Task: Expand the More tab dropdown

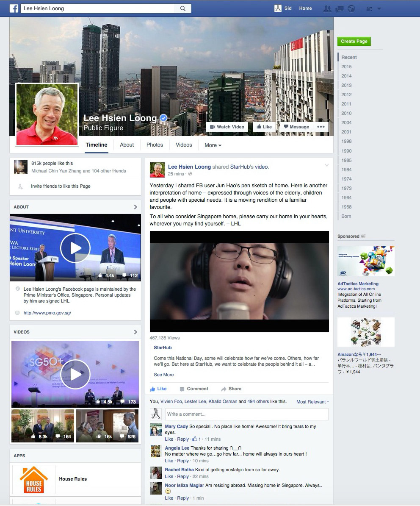Action: (x=213, y=145)
